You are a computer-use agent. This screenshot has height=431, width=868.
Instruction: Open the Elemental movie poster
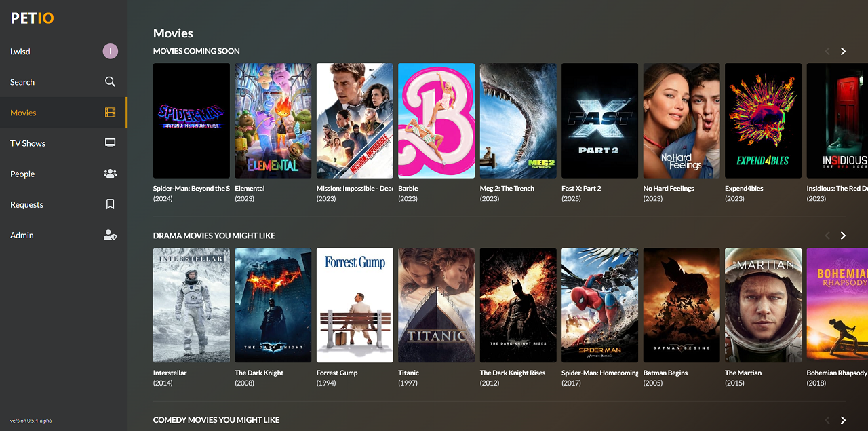(x=273, y=120)
